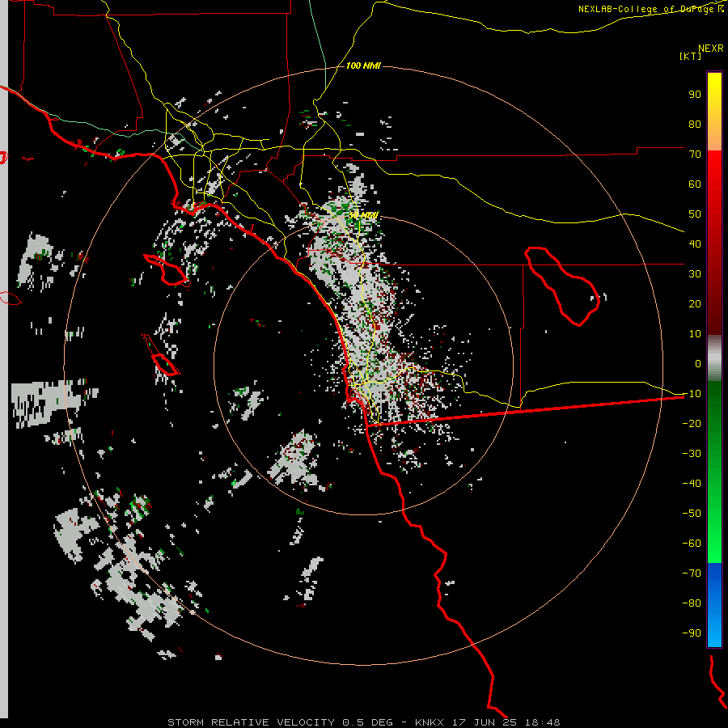
Task: Select the -90 value on velocity scale
Action: 692,633
